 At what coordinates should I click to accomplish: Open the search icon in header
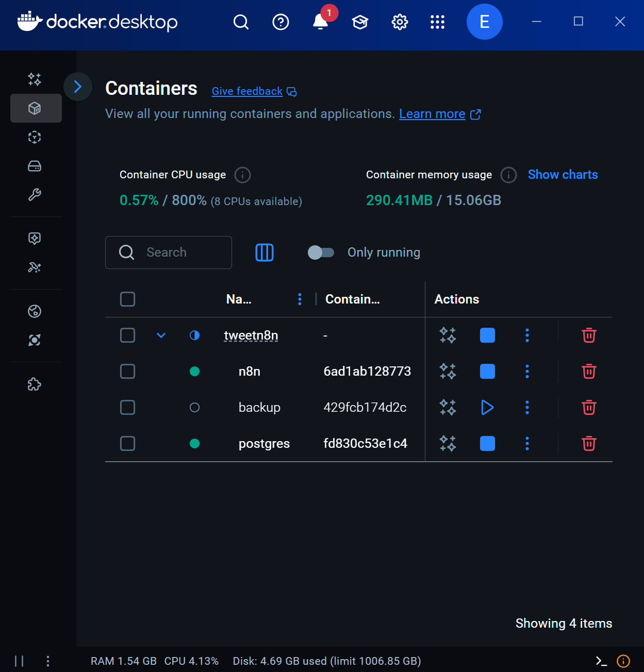pos(241,22)
